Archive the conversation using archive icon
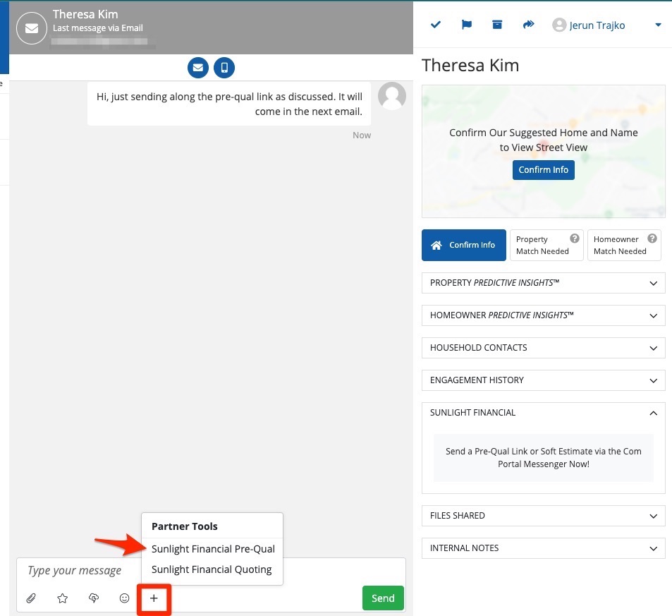Image resolution: width=672 pixels, height=616 pixels. pyautogui.click(x=497, y=25)
